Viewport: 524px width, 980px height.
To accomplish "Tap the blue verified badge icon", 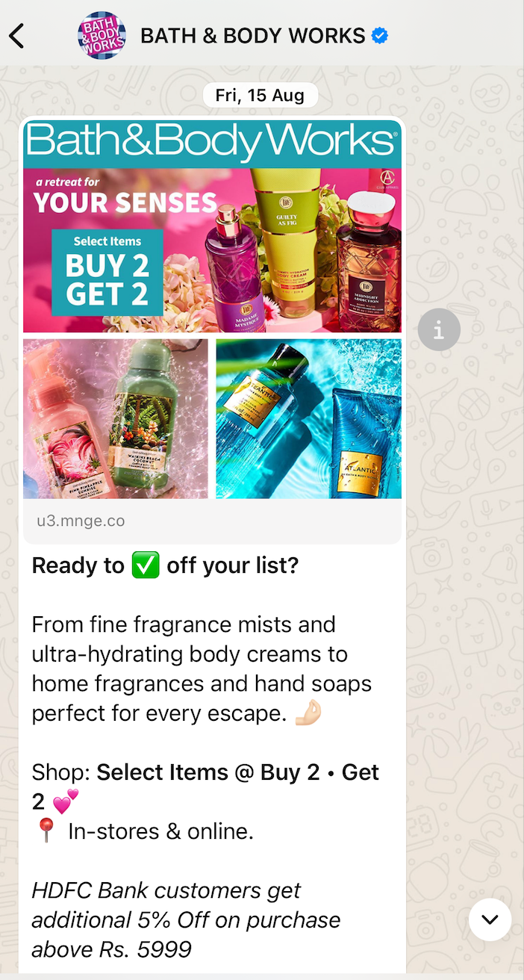I will pos(380,35).
